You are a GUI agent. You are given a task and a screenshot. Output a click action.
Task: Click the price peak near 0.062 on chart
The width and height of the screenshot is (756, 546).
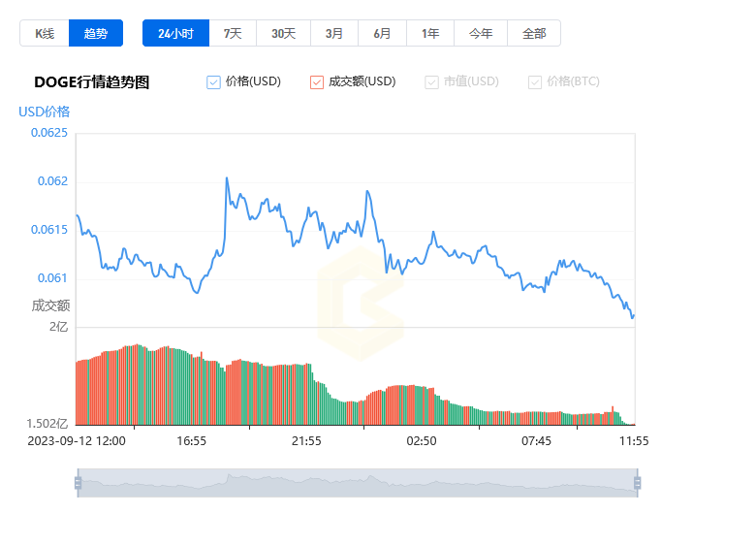(227, 178)
